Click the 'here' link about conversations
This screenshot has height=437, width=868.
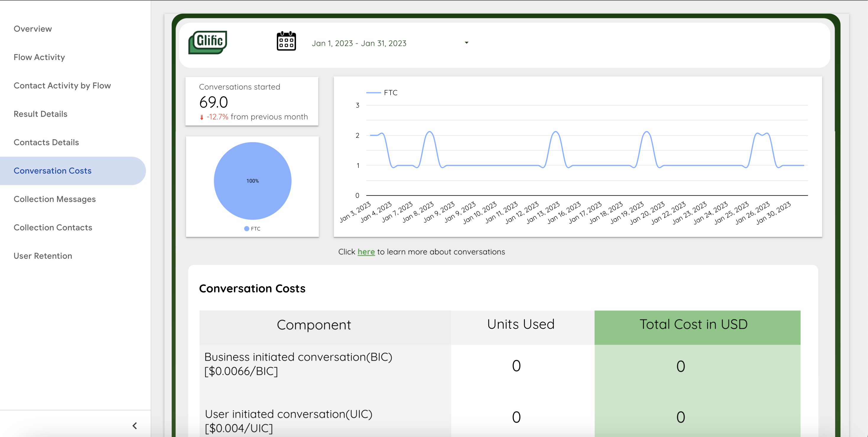pos(366,252)
